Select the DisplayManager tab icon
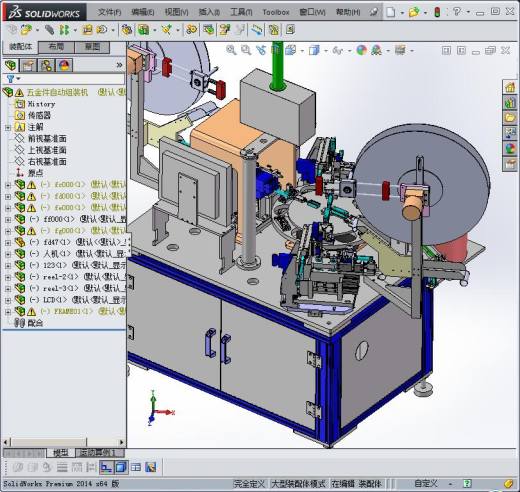Image resolution: width=520 pixels, height=492 pixels. (64, 65)
